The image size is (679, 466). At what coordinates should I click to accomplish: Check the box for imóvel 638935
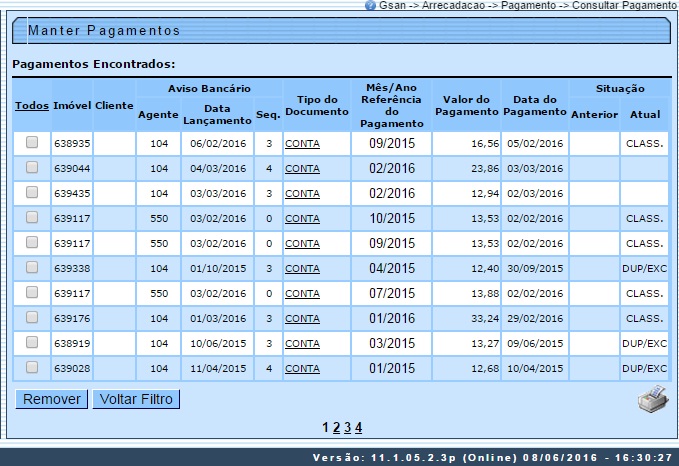(32, 143)
